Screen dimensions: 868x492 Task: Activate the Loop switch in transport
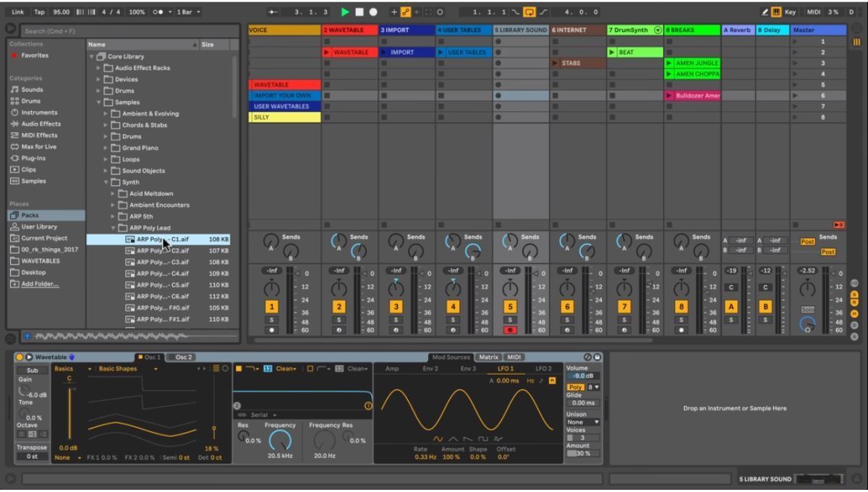click(529, 12)
